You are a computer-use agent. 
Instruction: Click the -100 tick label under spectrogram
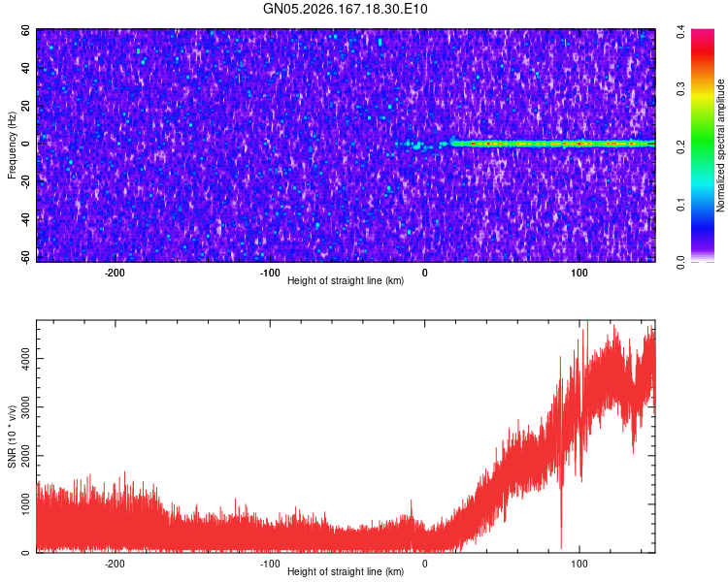[269, 273]
